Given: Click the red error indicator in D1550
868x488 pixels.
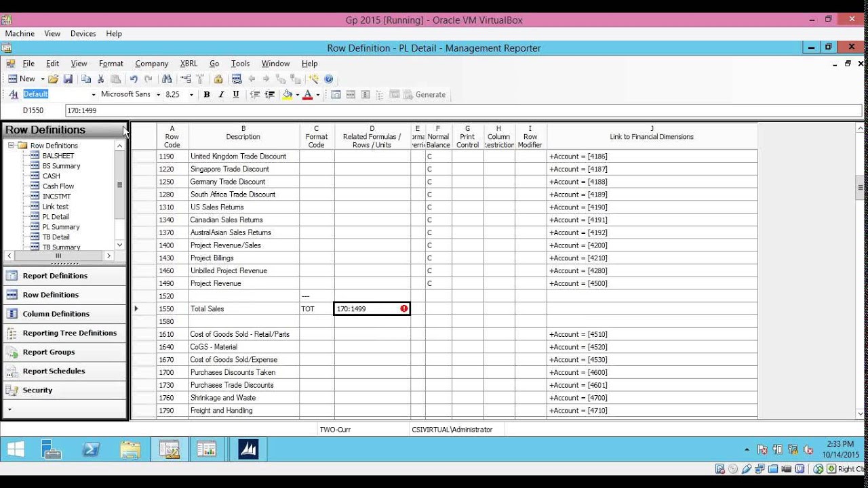Looking at the screenshot, I should coord(404,308).
